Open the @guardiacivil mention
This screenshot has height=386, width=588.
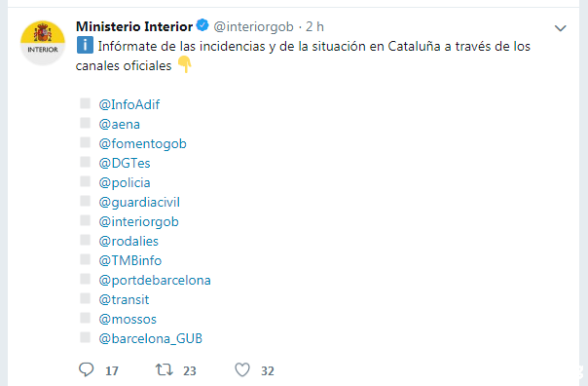(139, 203)
